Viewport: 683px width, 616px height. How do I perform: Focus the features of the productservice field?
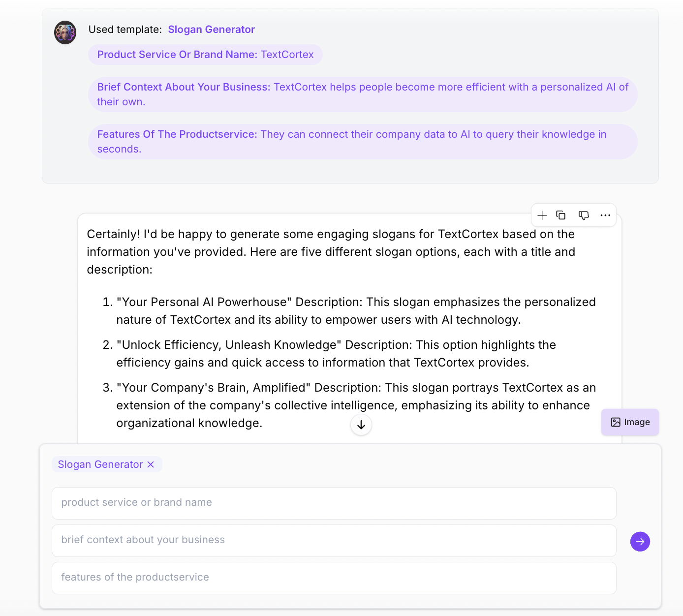(334, 578)
